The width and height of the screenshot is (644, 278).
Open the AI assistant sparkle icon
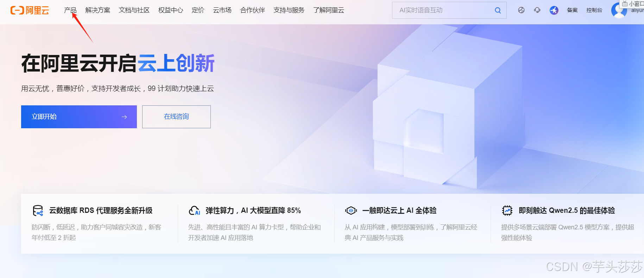tap(554, 10)
